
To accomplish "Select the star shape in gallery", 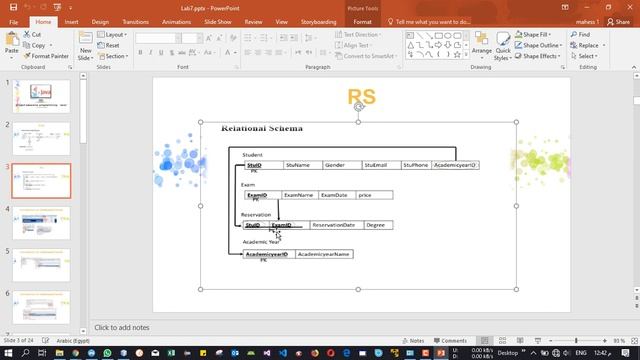I will 457,54.
